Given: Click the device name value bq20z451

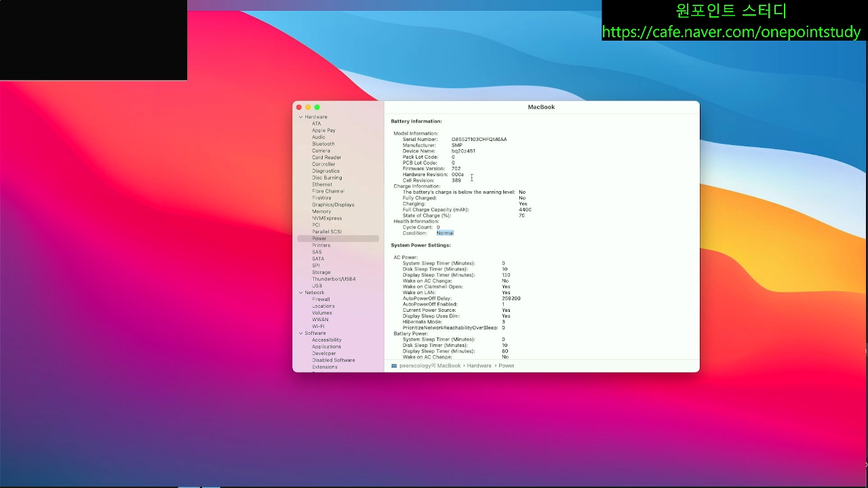Looking at the screenshot, I should point(463,151).
